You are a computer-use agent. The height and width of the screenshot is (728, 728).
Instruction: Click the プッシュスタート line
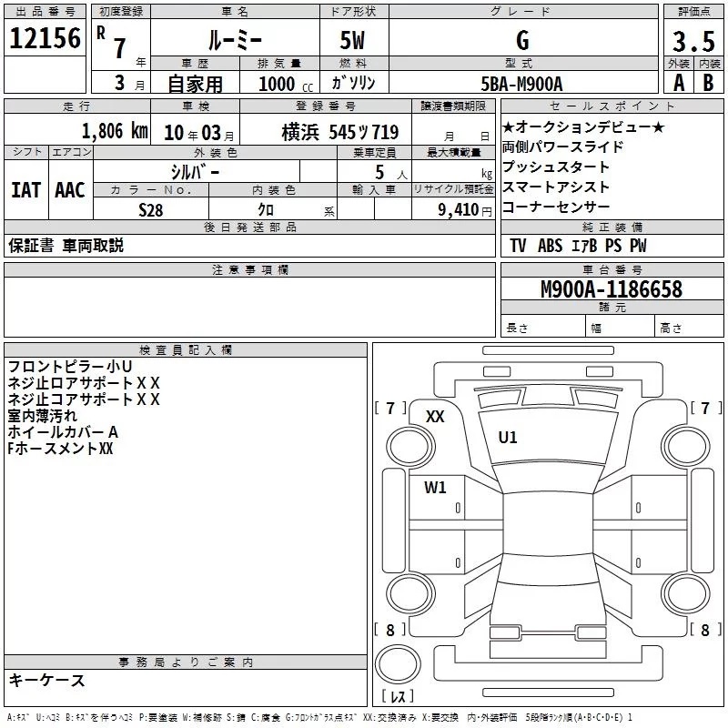pos(556,167)
